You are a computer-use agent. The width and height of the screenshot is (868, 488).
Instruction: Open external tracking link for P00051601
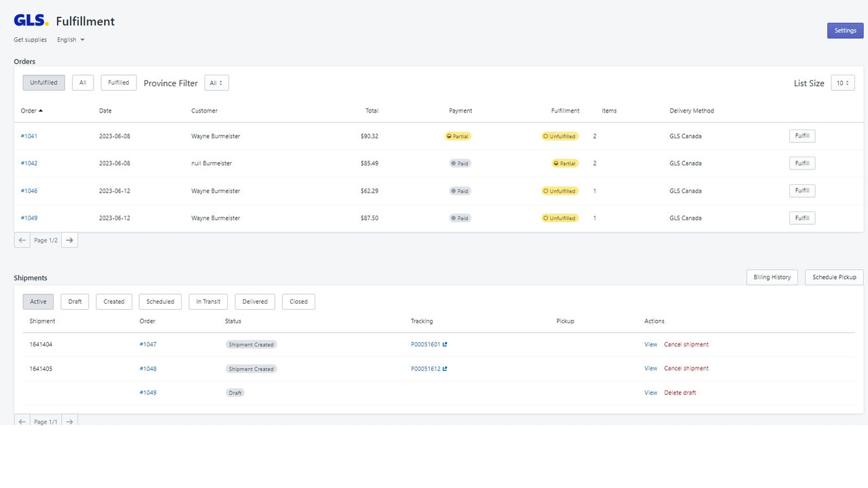tap(446, 344)
